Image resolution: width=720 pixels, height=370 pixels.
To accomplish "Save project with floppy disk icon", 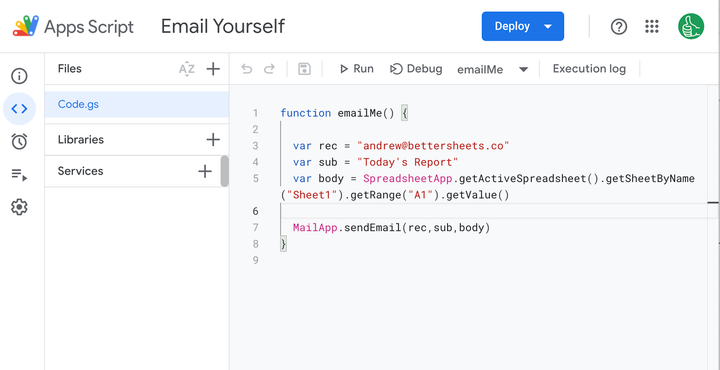I will point(304,69).
